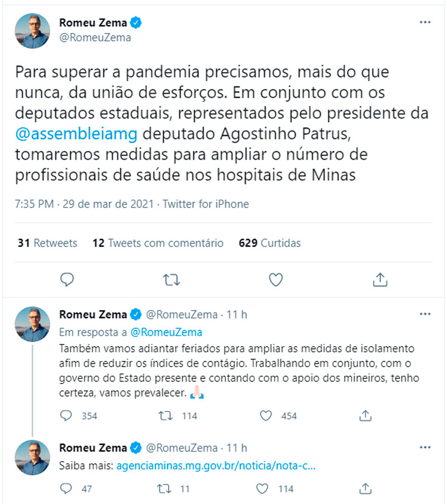This screenshot has width=447, height=504.
Task: Share the main tweet via share icon
Action: click(x=379, y=279)
